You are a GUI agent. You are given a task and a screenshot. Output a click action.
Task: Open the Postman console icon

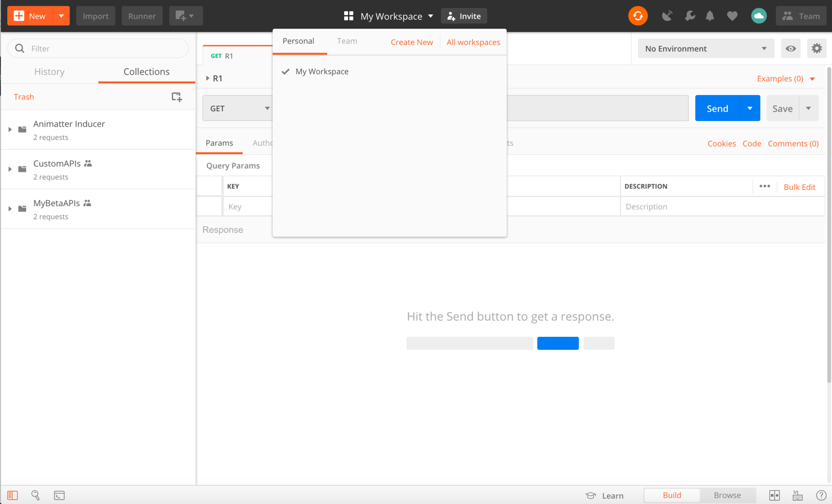point(59,496)
